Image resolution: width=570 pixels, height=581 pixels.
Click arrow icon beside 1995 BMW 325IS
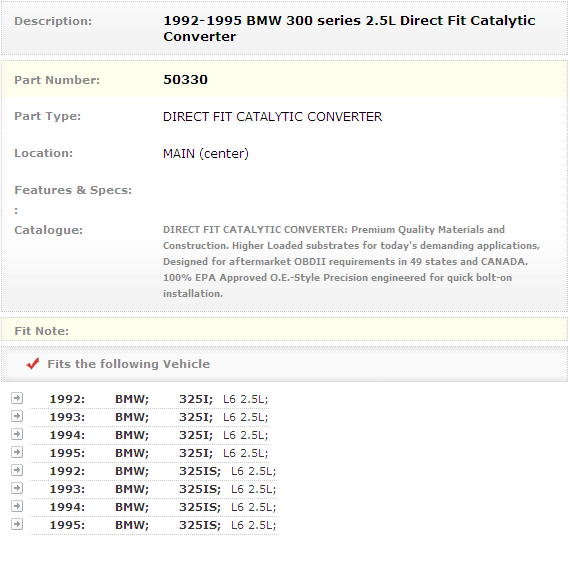pyautogui.click(x=17, y=524)
